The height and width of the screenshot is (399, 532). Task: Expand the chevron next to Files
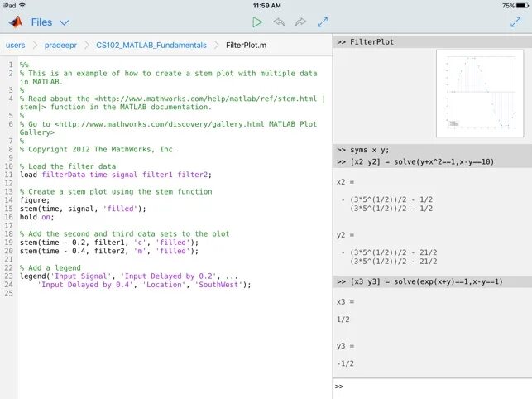[x=65, y=22]
